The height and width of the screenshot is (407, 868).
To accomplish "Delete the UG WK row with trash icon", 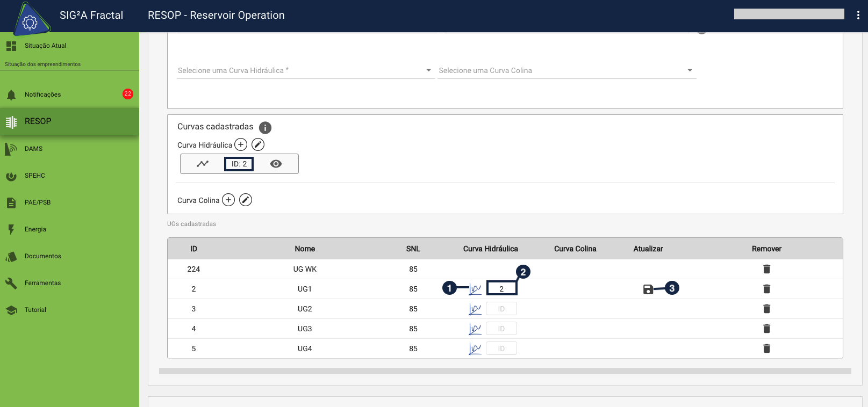I will [x=766, y=269].
